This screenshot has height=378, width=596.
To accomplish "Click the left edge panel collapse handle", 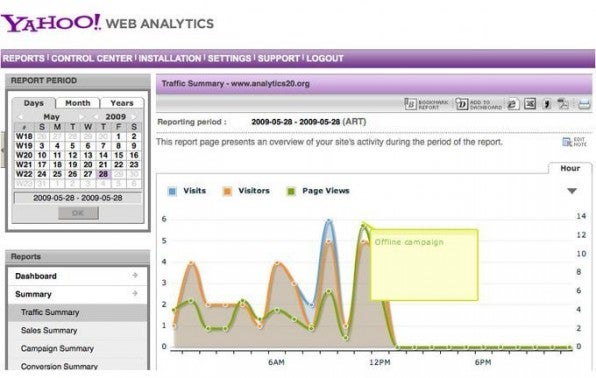I will (x=3, y=150).
